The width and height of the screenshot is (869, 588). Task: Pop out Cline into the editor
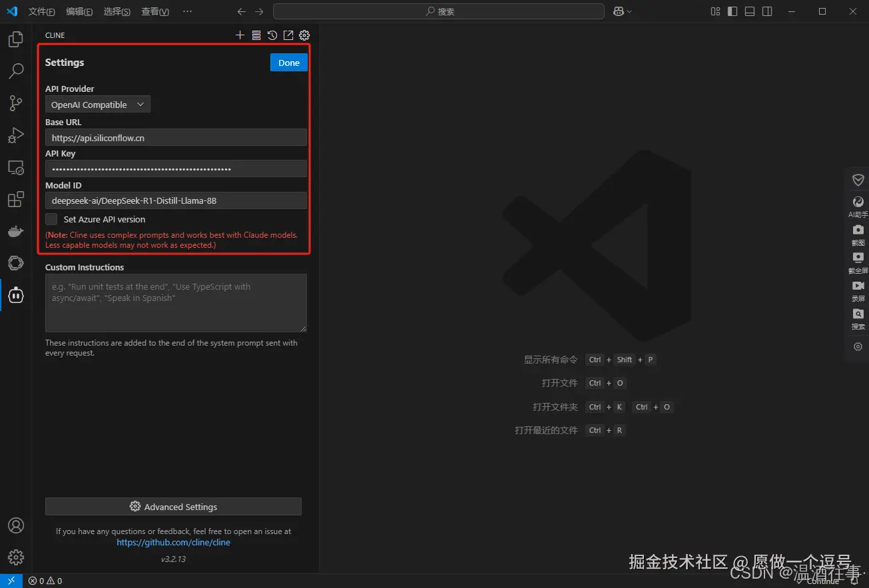[x=288, y=35]
